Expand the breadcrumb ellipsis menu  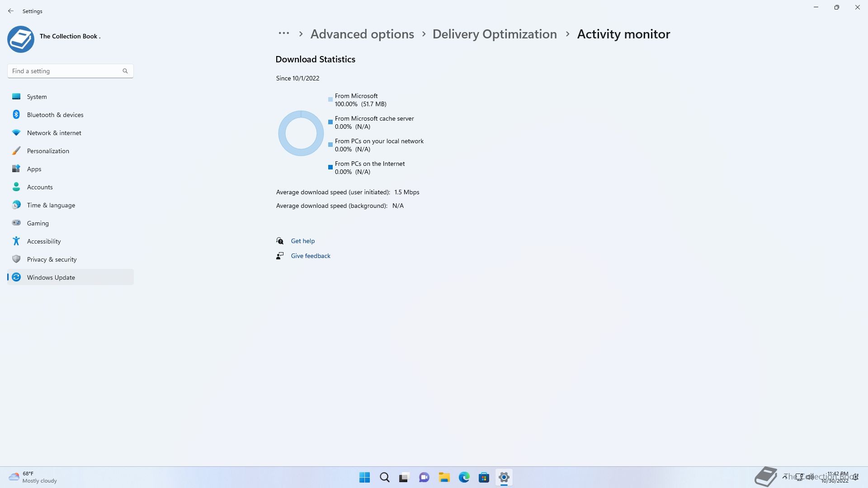click(x=283, y=33)
